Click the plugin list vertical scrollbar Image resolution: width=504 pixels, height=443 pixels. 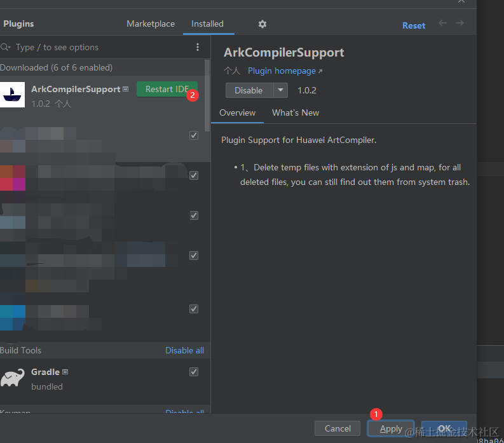coord(207,96)
